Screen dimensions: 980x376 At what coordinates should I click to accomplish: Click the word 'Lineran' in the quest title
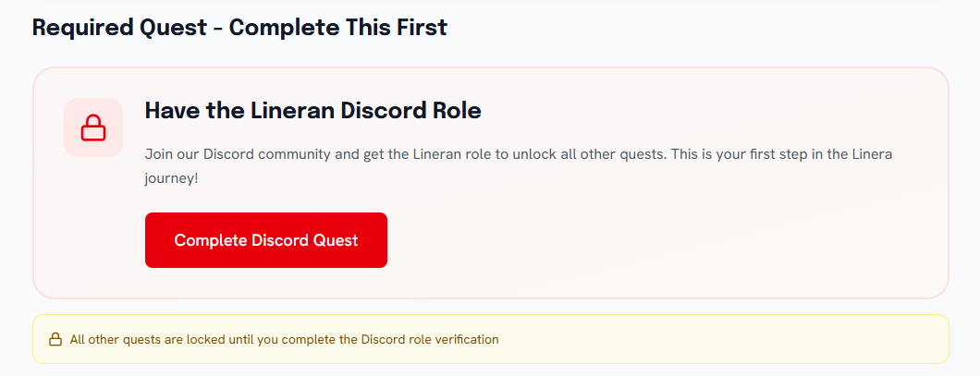pos(295,111)
